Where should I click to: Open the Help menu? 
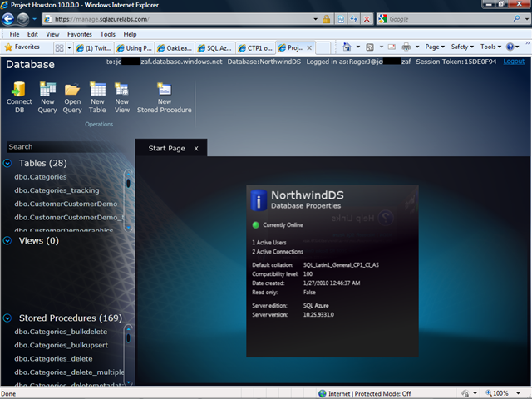tap(130, 34)
